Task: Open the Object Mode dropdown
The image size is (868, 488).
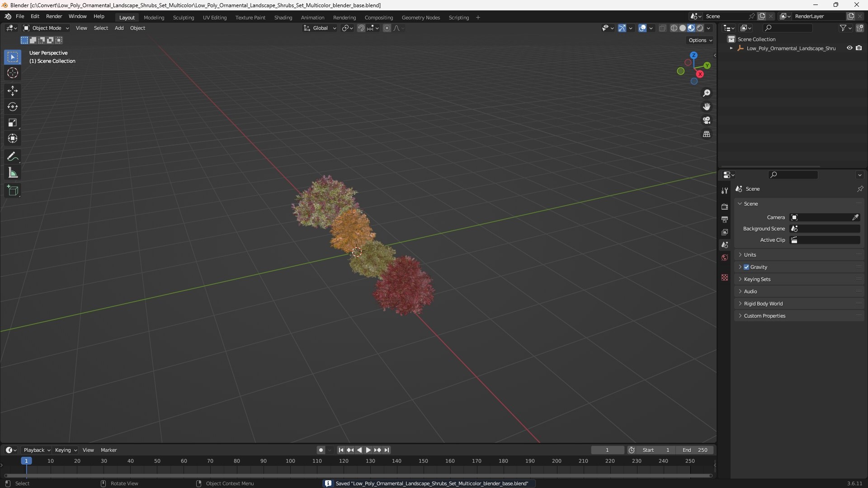Action: pos(46,28)
